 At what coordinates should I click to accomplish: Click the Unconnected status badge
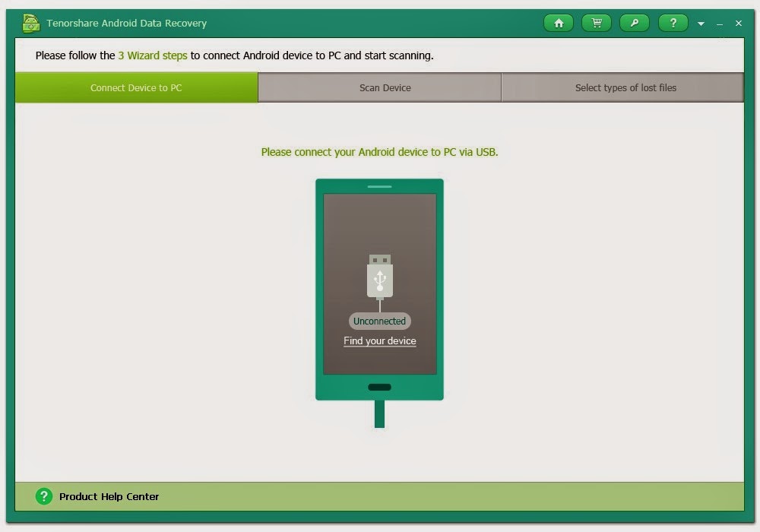click(379, 321)
